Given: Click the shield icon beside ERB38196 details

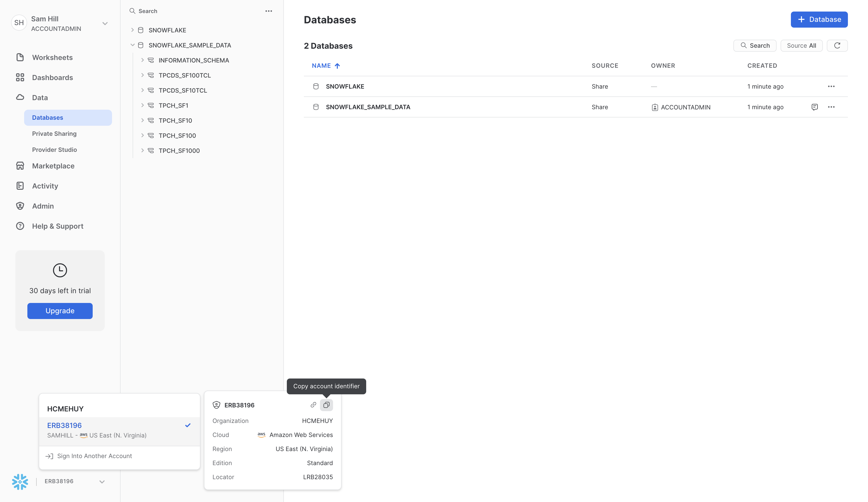Looking at the screenshot, I should (216, 405).
